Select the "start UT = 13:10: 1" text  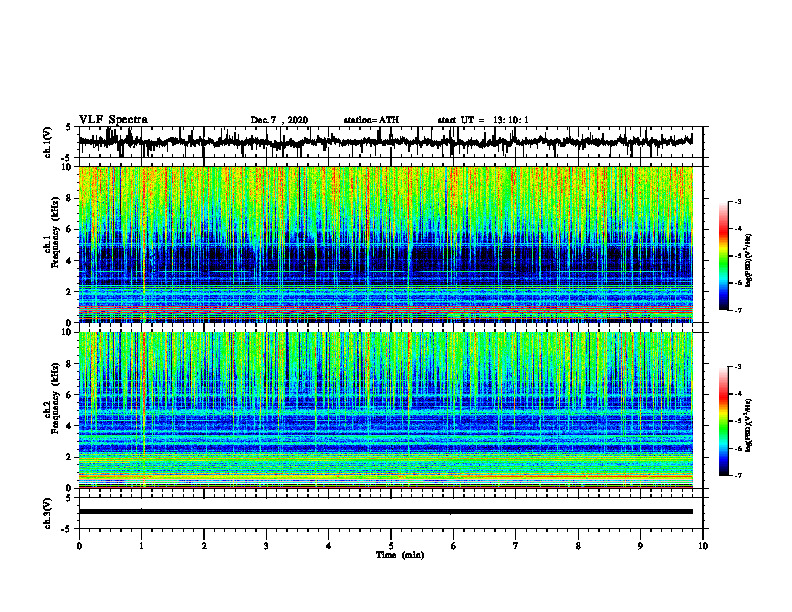[483, 120]
